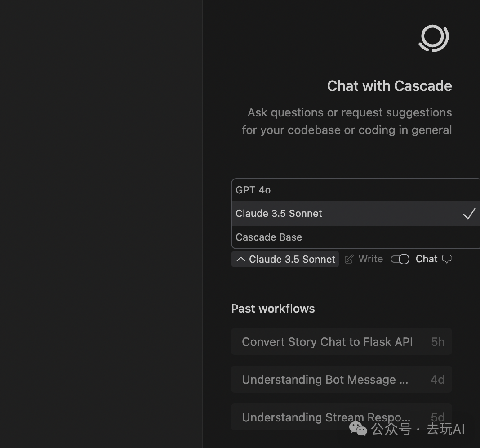The image size is (480, 448).
Task: Click the 4d timestamp on second workflow
Action: (x=437, y=380)
